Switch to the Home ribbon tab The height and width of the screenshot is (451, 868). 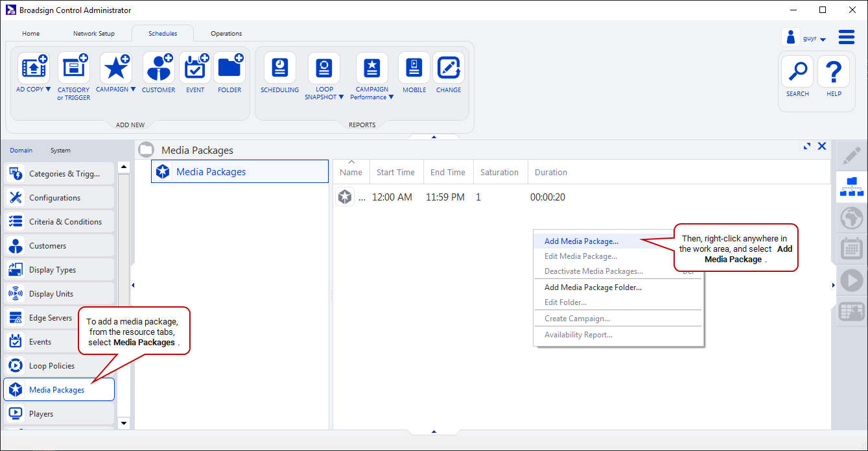[30, 33]
